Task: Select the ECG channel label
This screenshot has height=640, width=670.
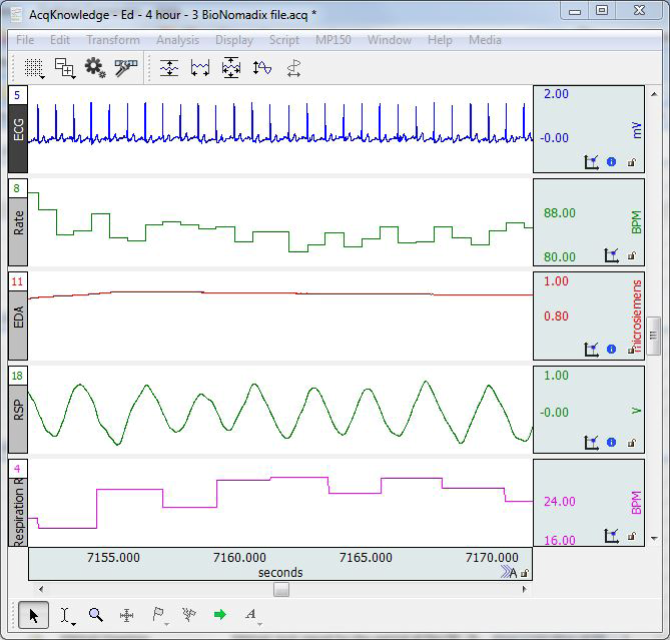Action: coord(18,138)
